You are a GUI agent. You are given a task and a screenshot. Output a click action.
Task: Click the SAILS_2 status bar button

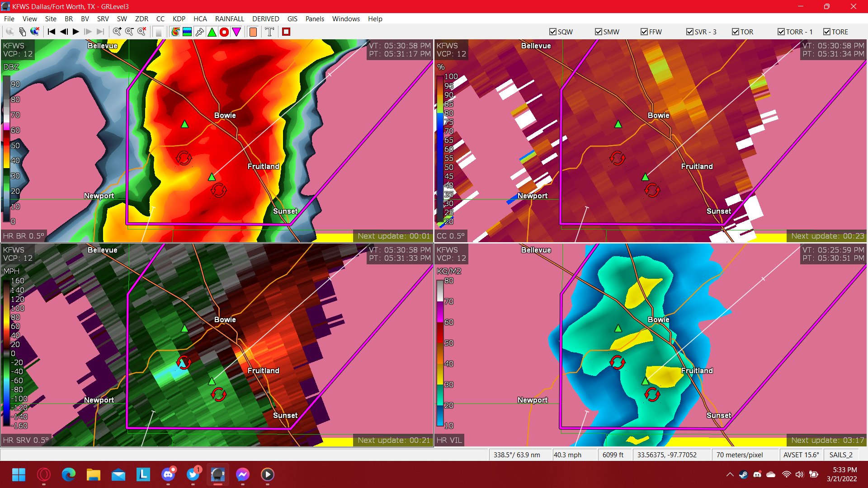point(842,455)
